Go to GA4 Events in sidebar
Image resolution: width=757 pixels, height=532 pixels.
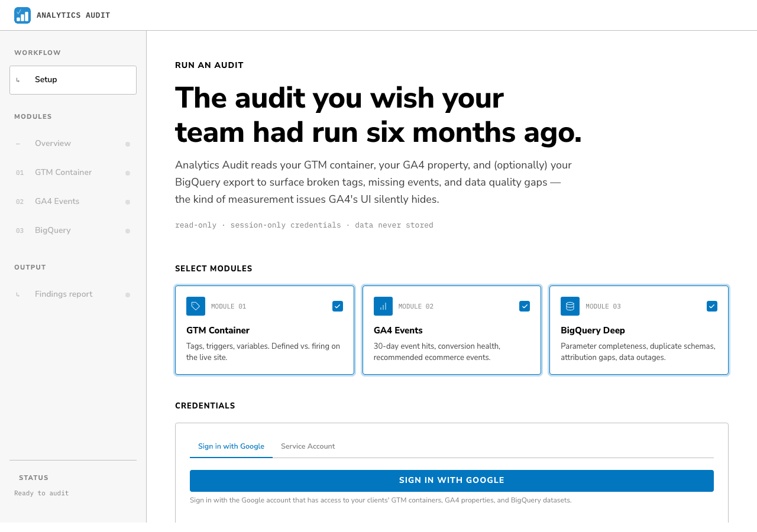(x=73, y=202)
